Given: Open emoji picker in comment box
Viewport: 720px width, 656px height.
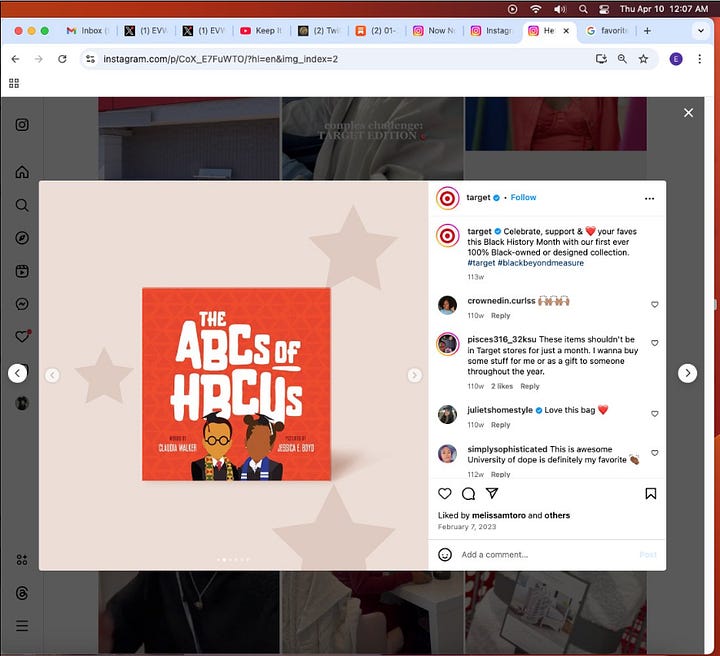Looking at the screenshot, I should click(444, 555).
